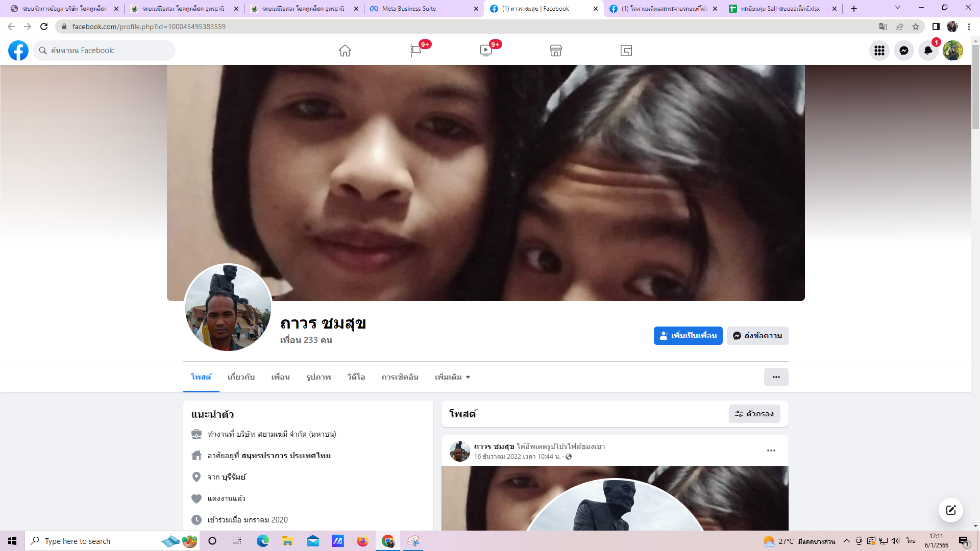Viewport: 980px width, 551px height.
Task: Open Facebook Home icon
Action: coord(345,51)
